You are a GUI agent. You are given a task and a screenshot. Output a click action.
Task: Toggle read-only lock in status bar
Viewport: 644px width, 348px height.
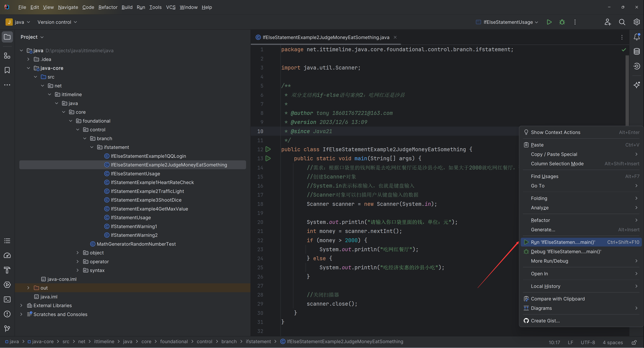pyautogui.click(x=634, y=342)
